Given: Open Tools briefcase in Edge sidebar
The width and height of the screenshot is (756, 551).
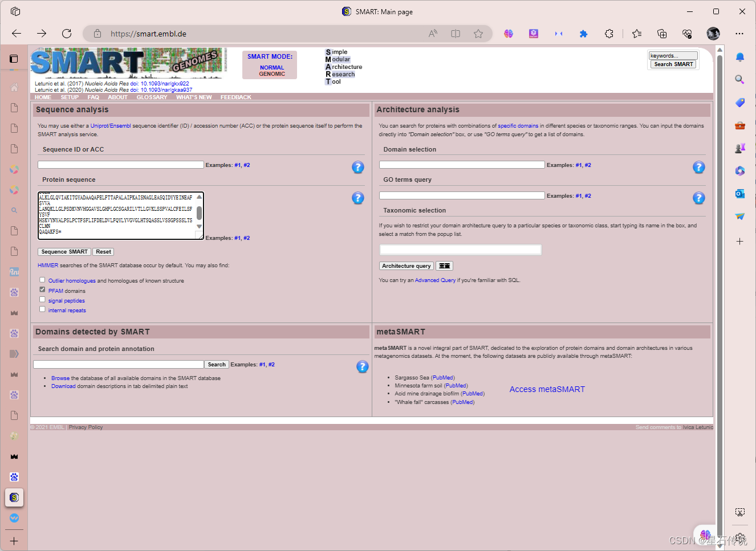Looking at the screenshot, I should point(740,125).
